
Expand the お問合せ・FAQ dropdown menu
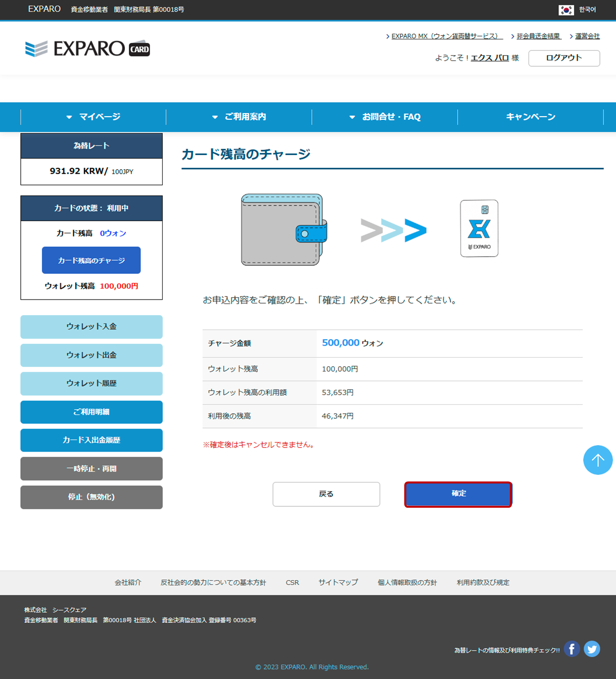coord(385,117)
